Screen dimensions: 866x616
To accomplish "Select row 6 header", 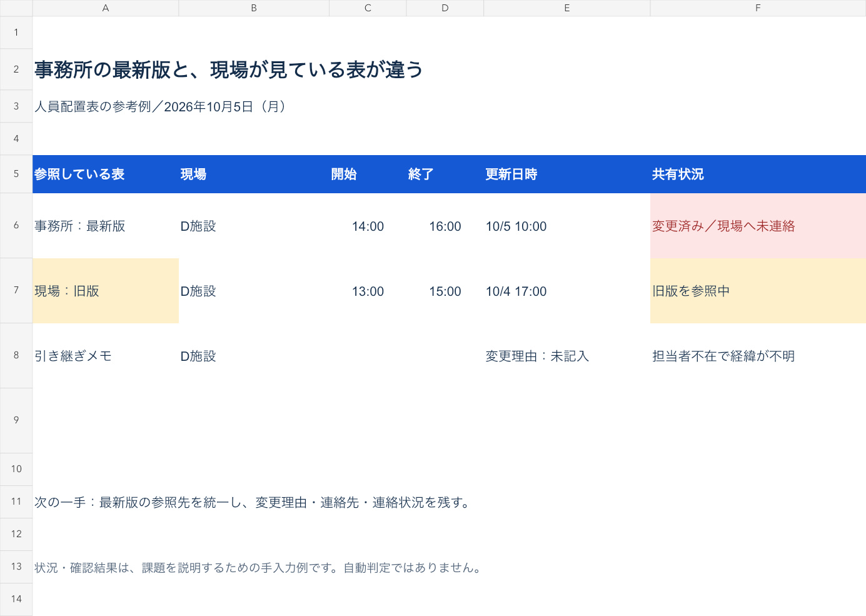I will pyautogui.click(x=16, y=226).
